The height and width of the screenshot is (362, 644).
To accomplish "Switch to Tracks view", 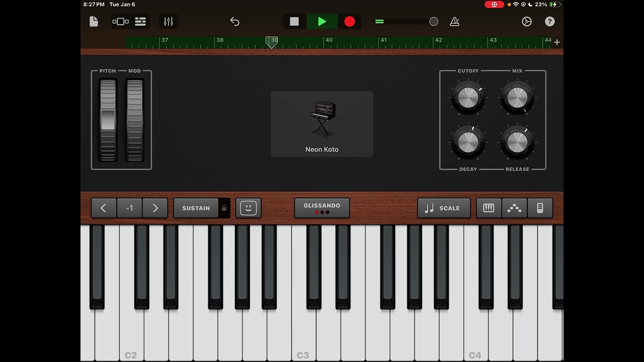I will coord(140,22).
